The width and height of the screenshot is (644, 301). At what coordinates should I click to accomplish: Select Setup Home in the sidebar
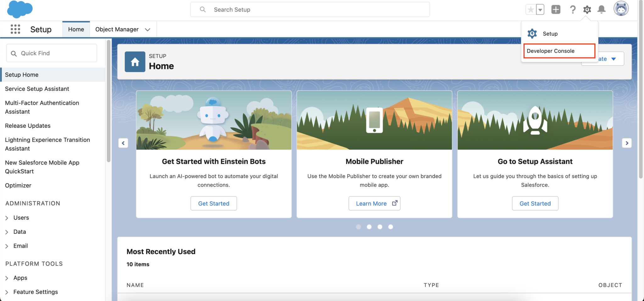[53, 75]
